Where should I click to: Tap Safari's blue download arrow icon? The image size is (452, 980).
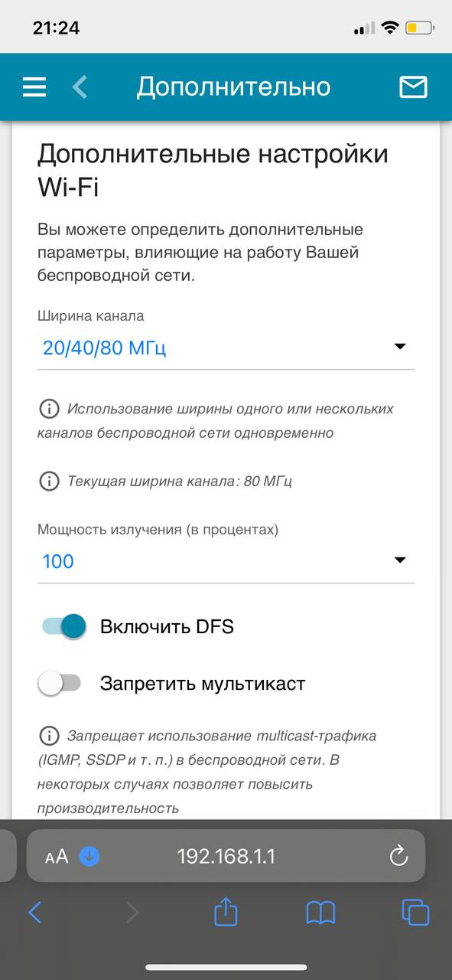pos(89,857)
